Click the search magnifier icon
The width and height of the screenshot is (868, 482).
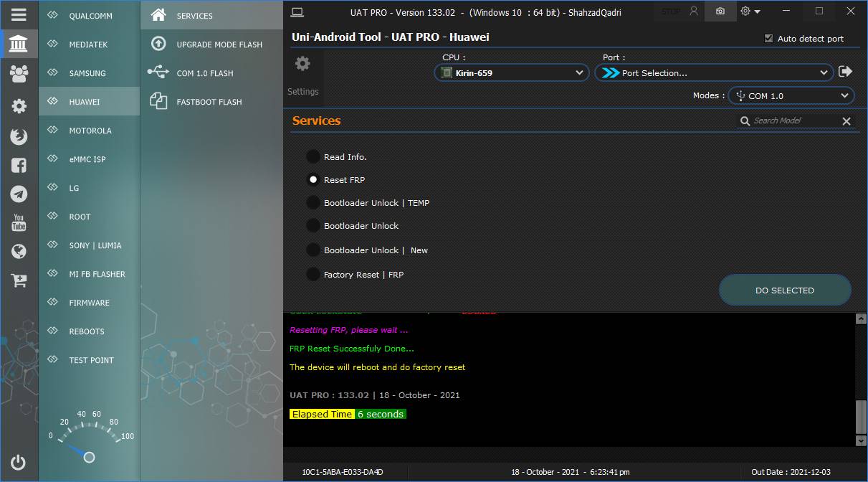pyautogui.click(x=745, y=121)
